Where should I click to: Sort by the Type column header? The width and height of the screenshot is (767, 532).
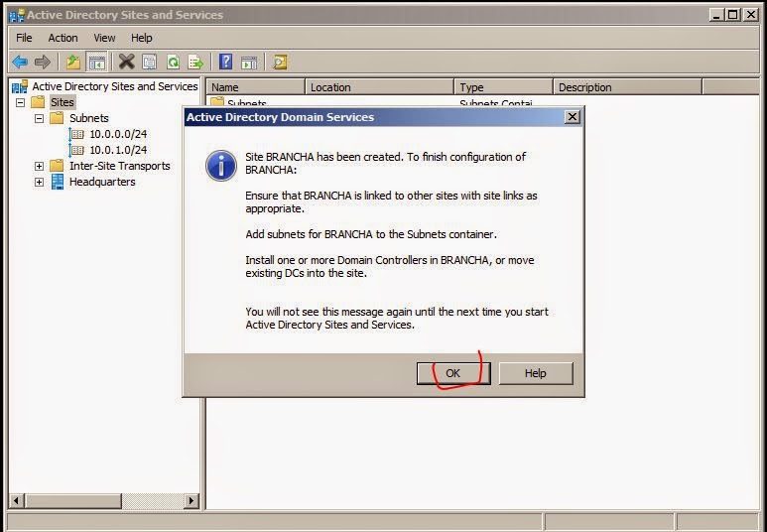(x=504, y=87)
